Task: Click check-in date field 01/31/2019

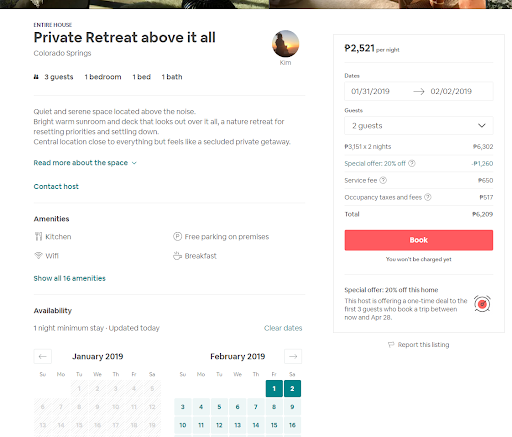Action: (370, 91)
